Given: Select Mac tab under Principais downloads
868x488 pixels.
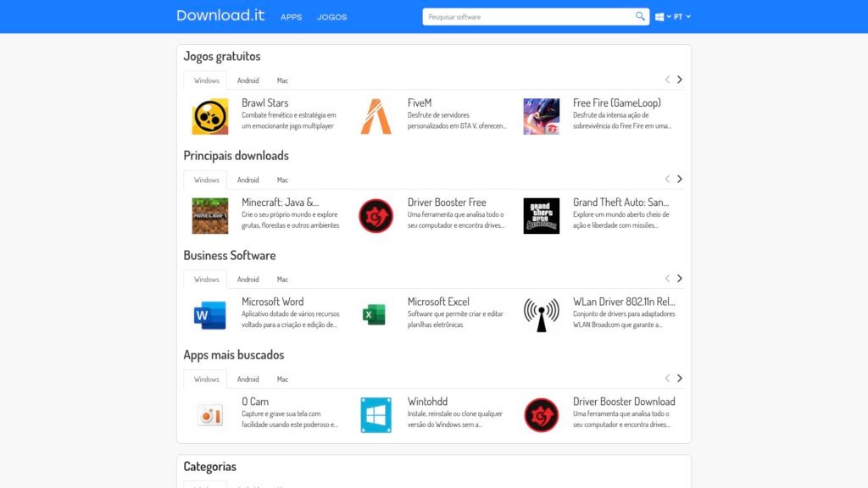Looking at the screenshot, I should (282, 180).
